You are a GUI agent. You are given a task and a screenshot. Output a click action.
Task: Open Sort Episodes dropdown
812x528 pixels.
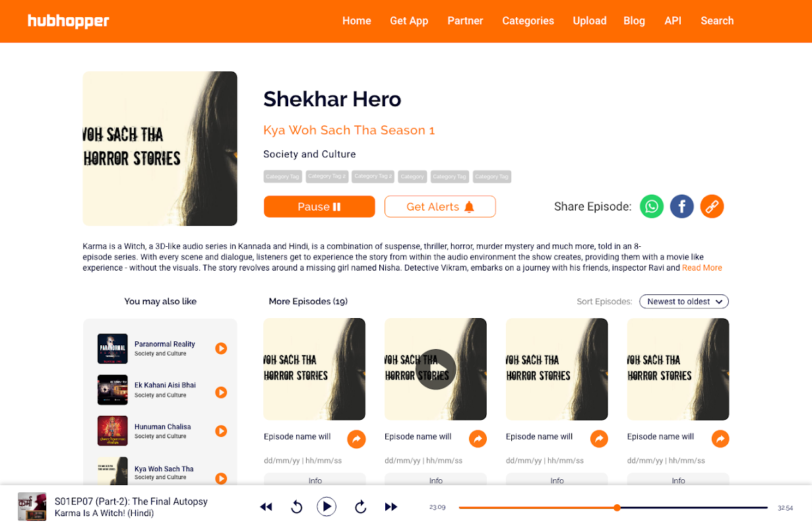(684, 302)
